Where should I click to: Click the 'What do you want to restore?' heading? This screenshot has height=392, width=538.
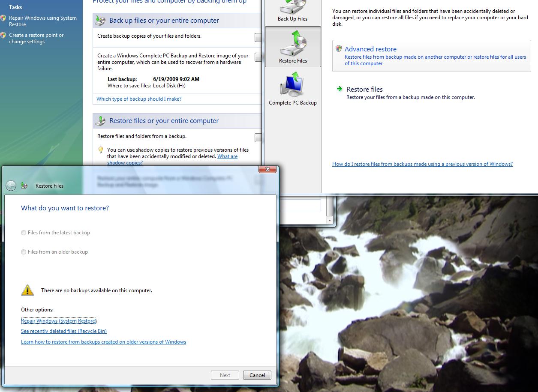click(x=65, y=208)
